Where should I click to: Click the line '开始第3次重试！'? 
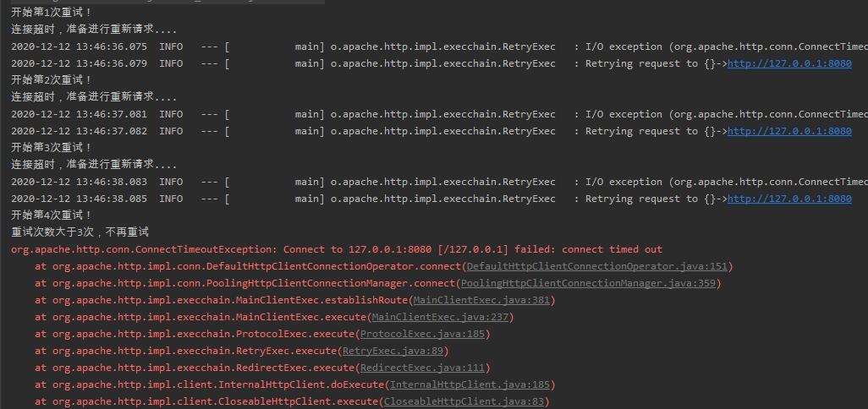click(x=52, y=148)
